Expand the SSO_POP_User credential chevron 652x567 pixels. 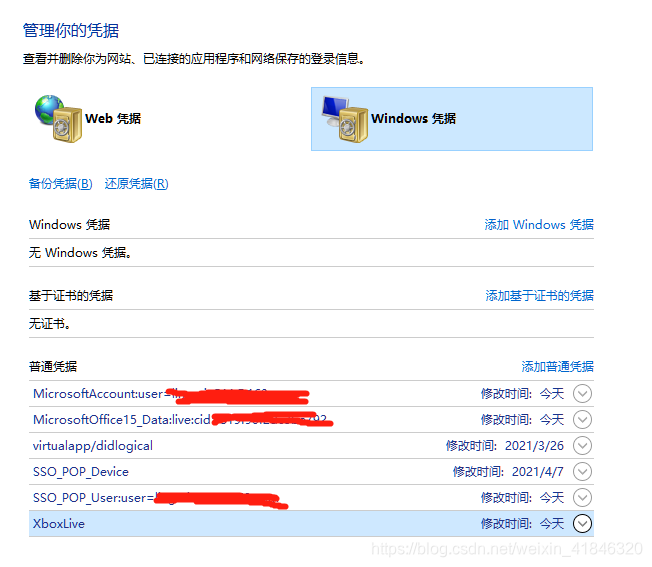tap(582, 498)
